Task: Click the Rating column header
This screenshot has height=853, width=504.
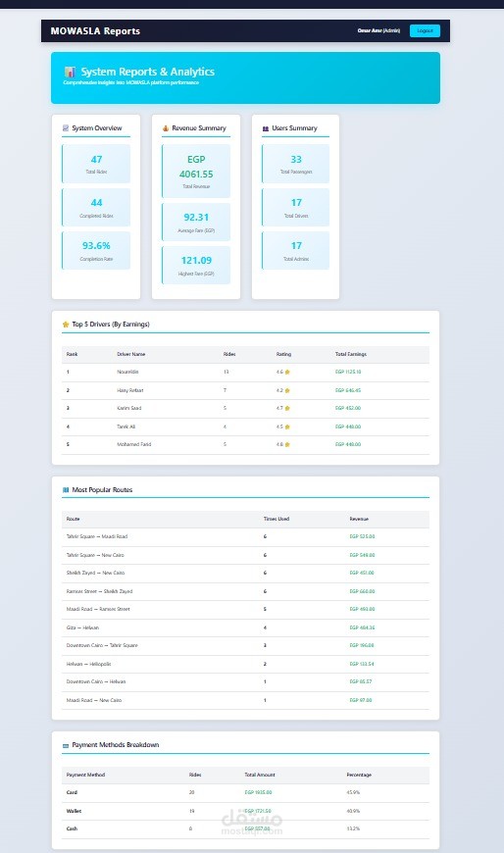Action: tap(283, 354)
